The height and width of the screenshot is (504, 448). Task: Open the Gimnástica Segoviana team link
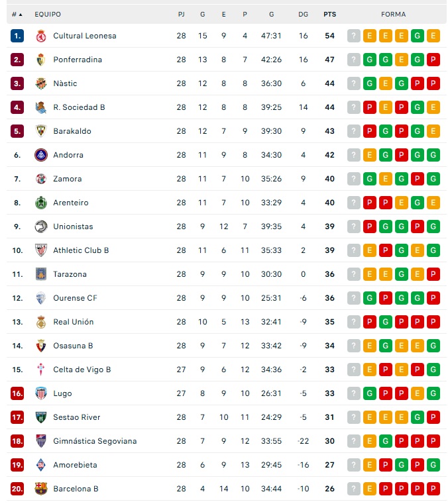tap(95, 441)
